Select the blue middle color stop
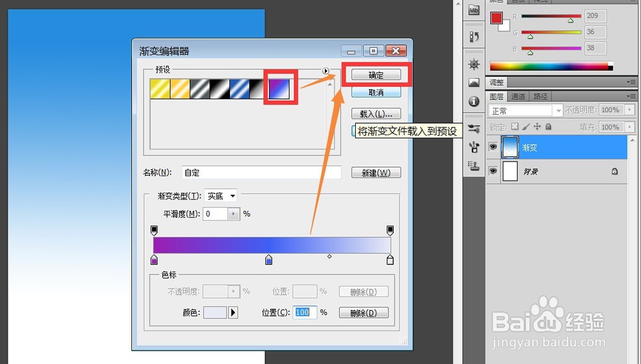 269,260
